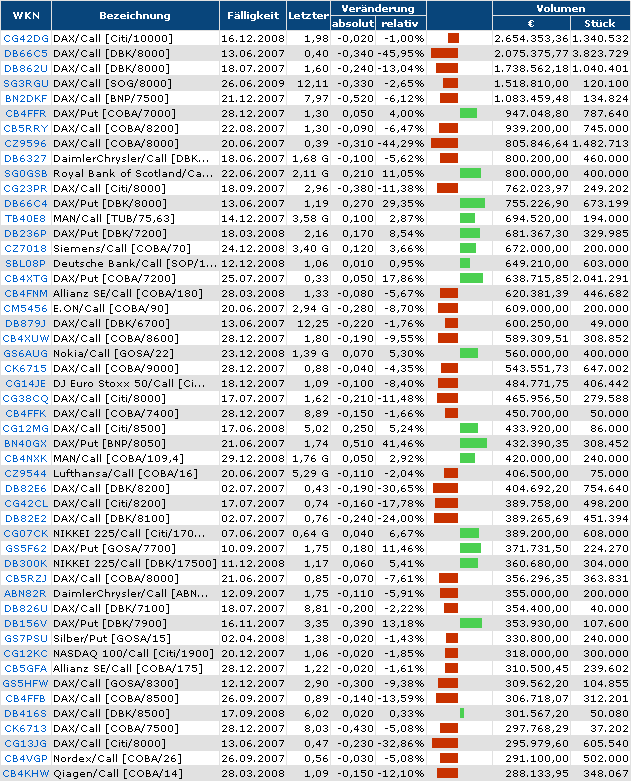Open warrant link GS7PSU

coord(26,638)
